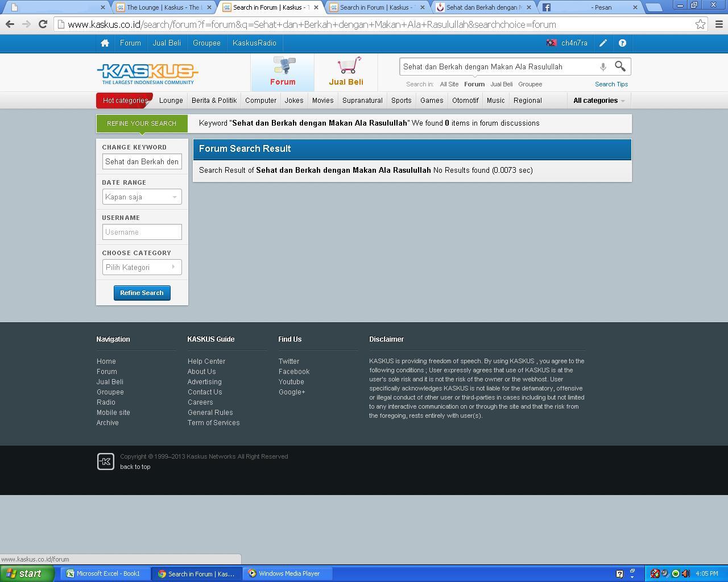Close the Facebook Pesan tab
The width and height of the screenshot is (728, 582).
(636, 7)
